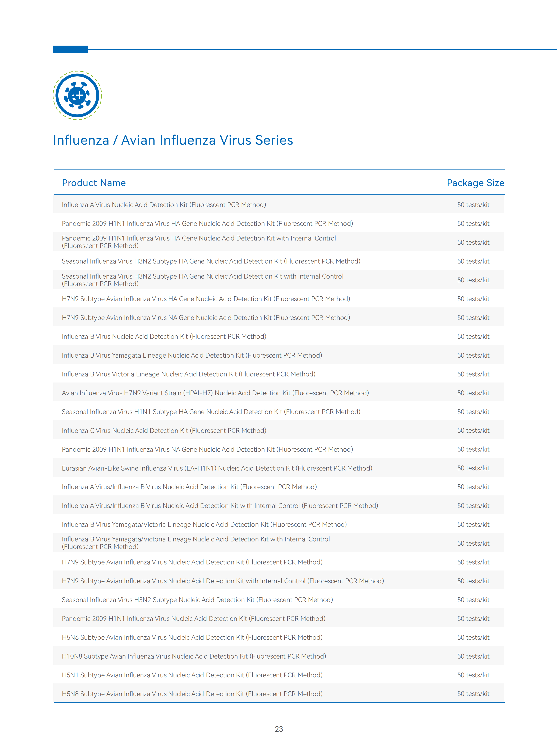Select the H5N8 Subtype Avian Influenza Virus row
The height and width of the screenshot is (756, 557).
[x=279, y=694]
